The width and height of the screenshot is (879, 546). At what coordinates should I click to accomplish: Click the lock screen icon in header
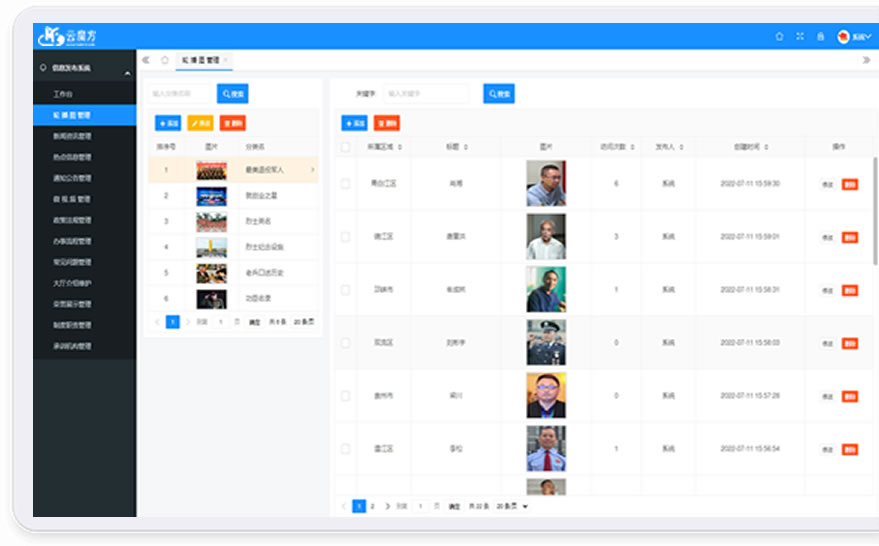(x=820, y=37)
